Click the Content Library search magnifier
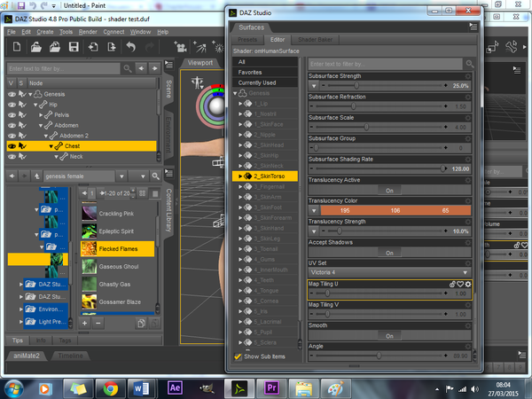 coord(155,176)
